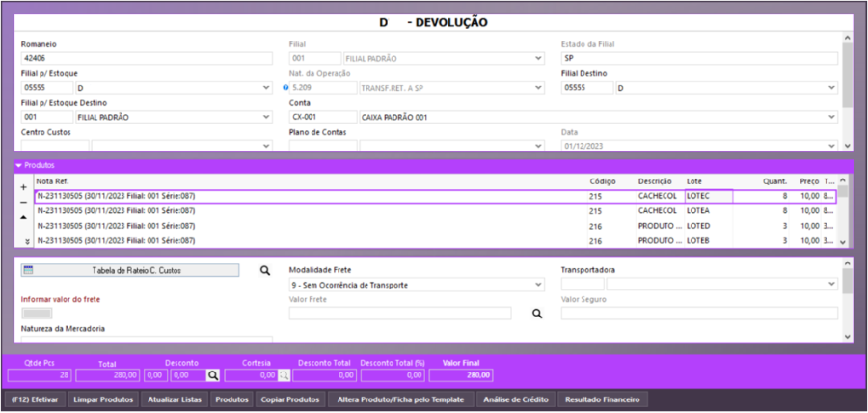
Task: Open the Filial p/ Estoque Destino dropdown
Action: (x=266, y=117)
